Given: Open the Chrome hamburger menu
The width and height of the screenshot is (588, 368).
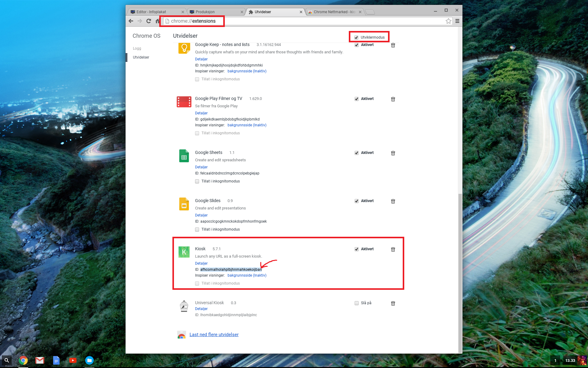Looking at the screenshot, I should [457, 21].
